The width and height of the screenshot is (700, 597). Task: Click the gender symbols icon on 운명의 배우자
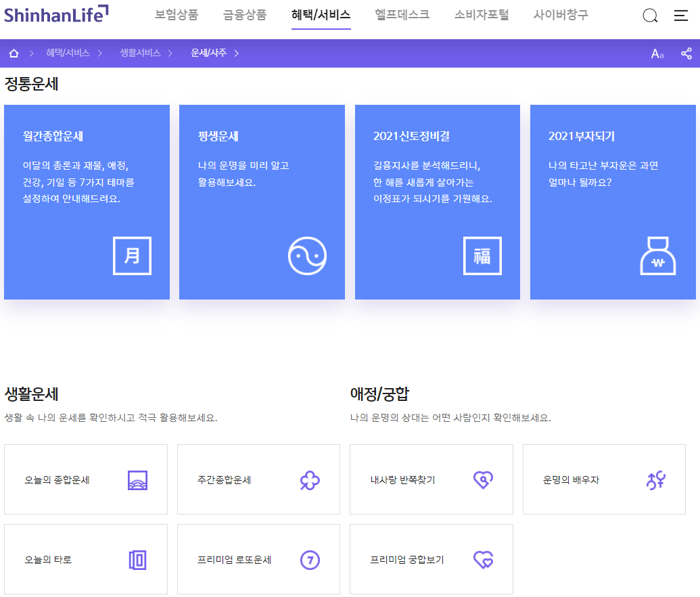(655, 479)
